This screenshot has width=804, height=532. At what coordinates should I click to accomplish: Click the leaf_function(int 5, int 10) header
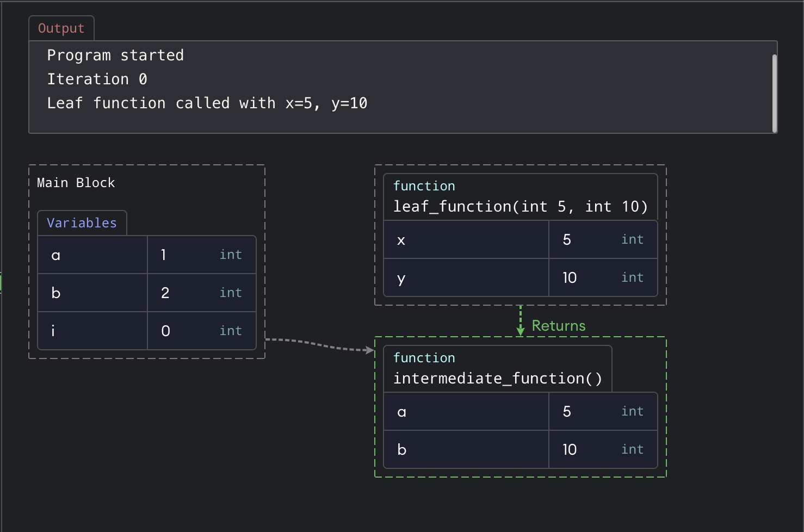click(520, 197)
